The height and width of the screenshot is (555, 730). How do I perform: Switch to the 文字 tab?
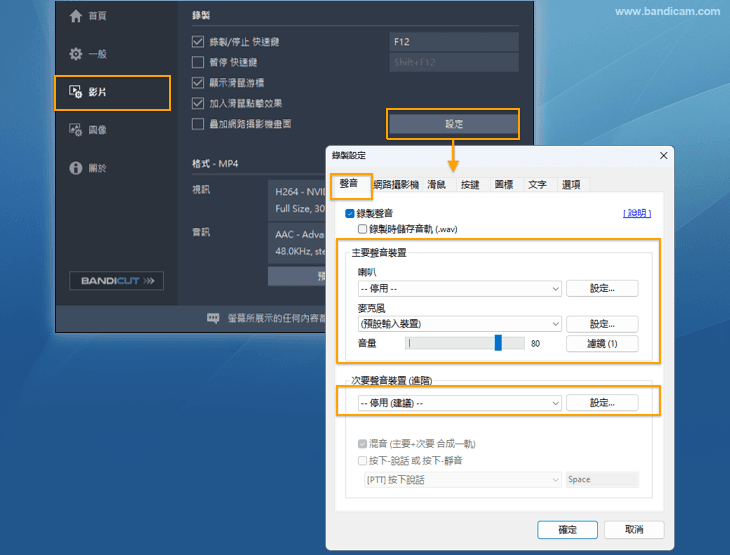click(x=538, y=185)
